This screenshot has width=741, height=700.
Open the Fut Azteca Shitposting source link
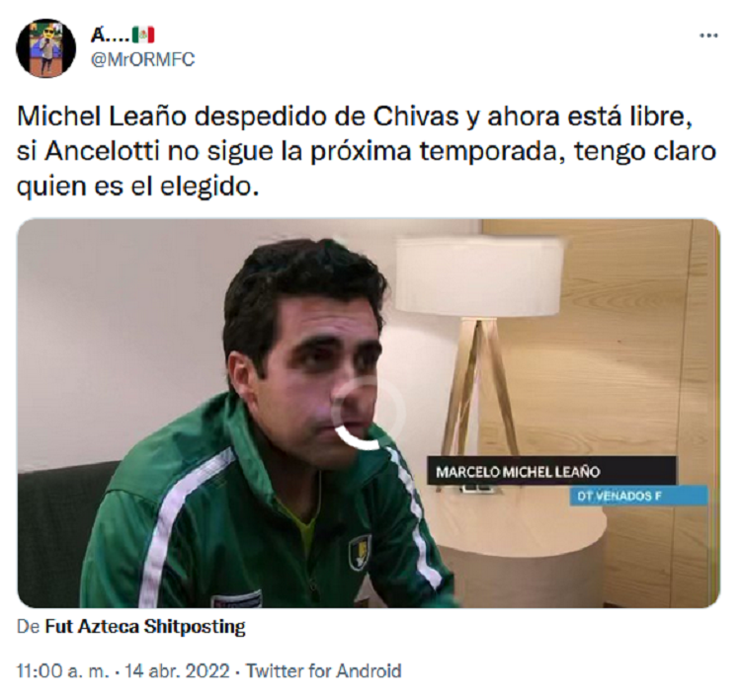click(x=145, y=627)
